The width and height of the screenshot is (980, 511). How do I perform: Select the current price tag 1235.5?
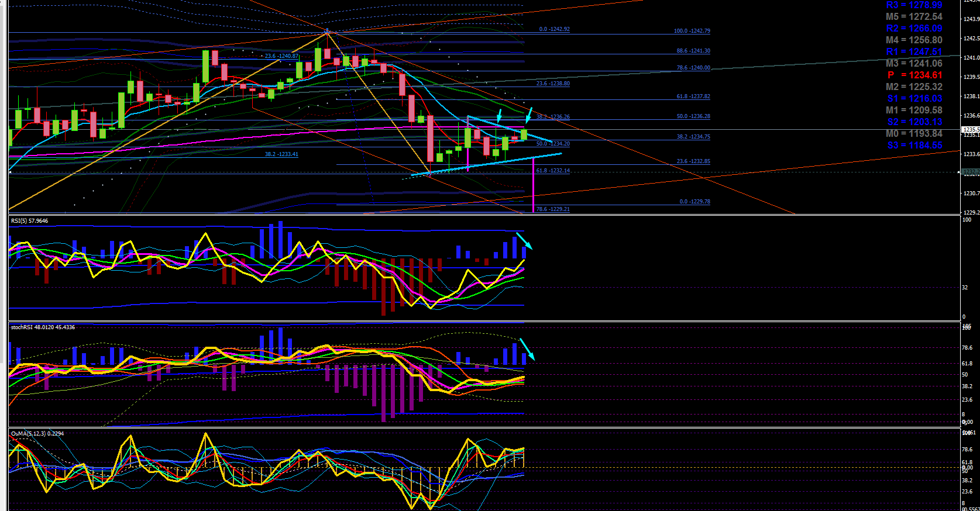pos(971,130)
